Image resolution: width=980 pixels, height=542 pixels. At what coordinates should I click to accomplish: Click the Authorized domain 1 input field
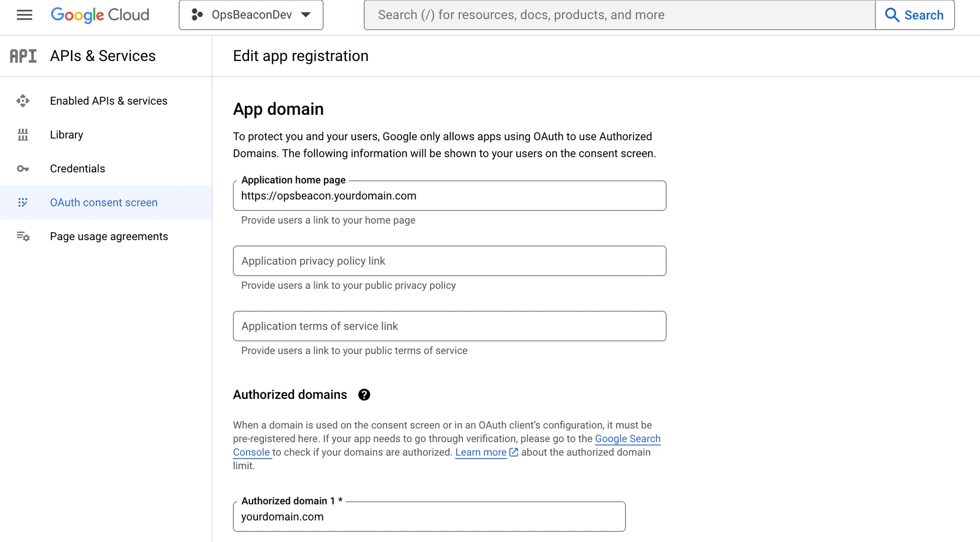(x=429, y=516)
